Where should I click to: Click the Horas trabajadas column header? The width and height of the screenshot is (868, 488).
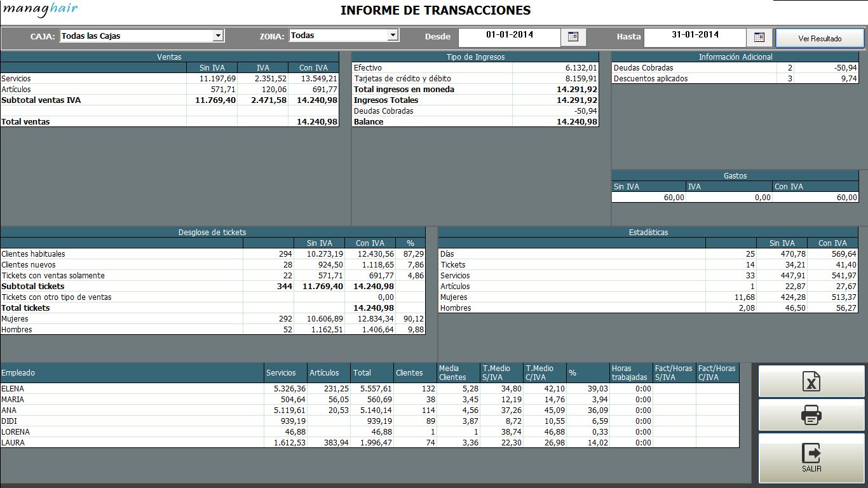(x=632, y=373)
